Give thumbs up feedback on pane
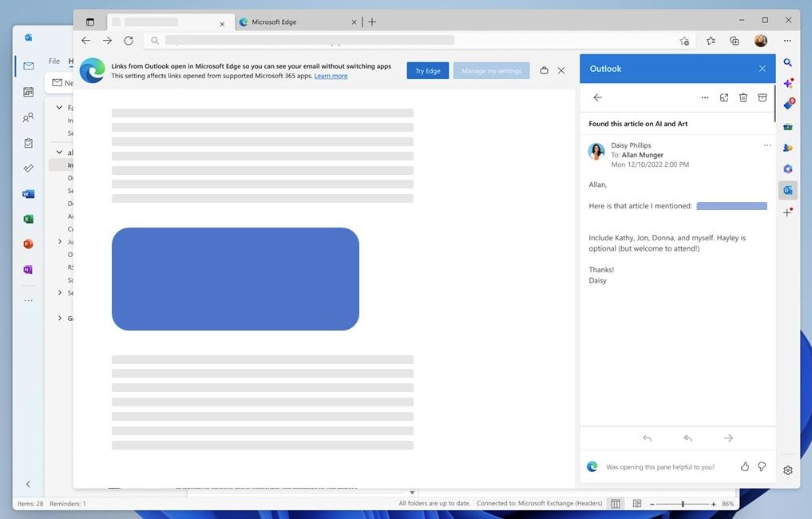Viewport: 812px width, 519px height. [x=745, y=466]
